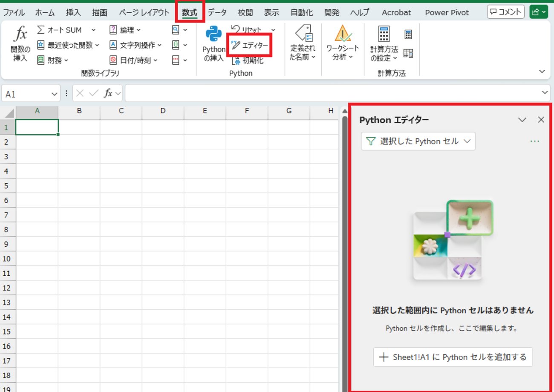Image resolution: width=554 pixels, height=392 pixels.
Task: Switch to the 描画 tab
Action: point(100,12)
